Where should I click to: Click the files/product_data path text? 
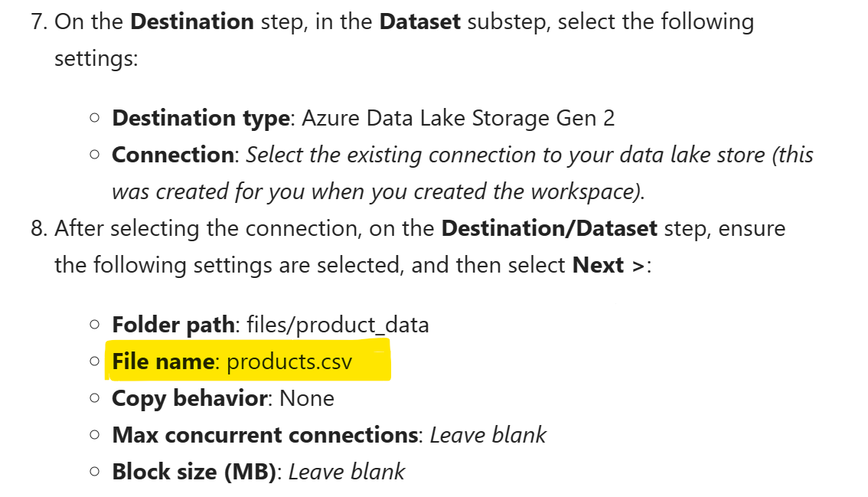(338, 325)
